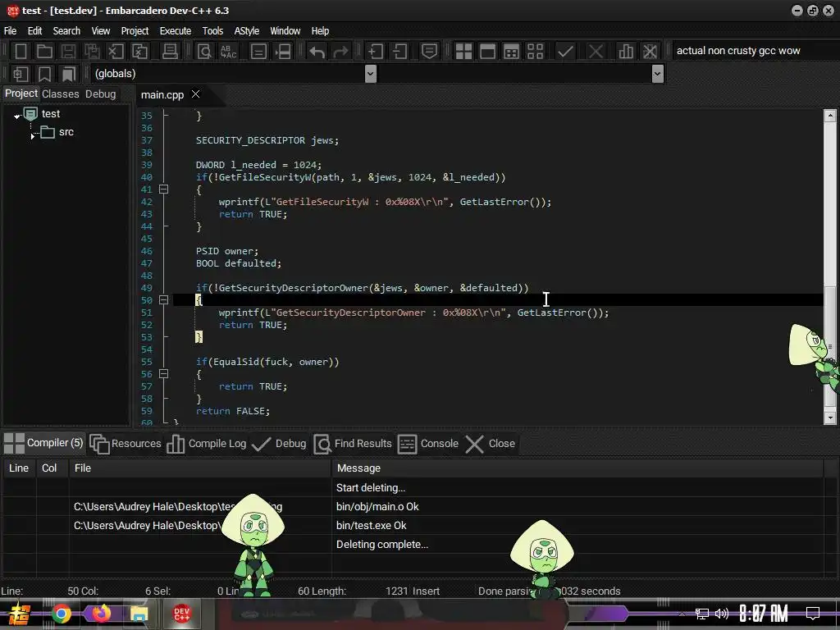This screenshot has width=840, height=630.
Task: Close the main.cpp tab
Action: click(x=195, y=94)
